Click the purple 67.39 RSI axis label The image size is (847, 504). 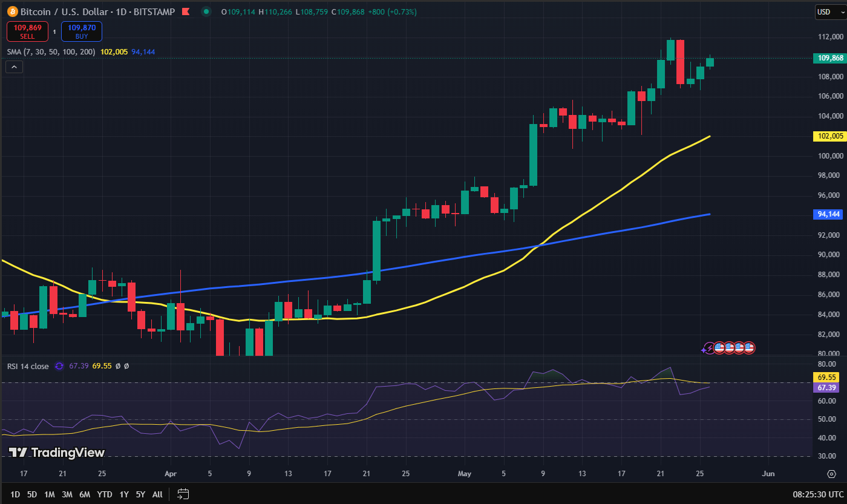click(827, 387)
